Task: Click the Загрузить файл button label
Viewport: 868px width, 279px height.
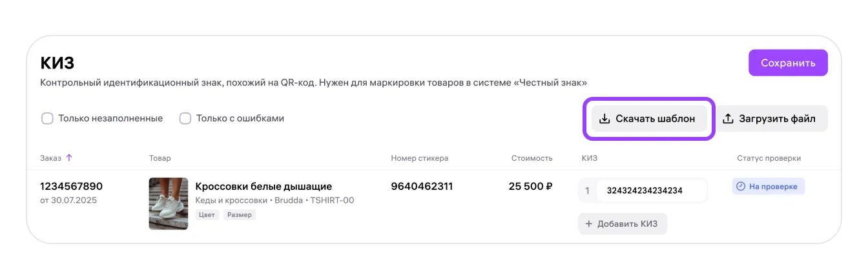Action: 778,119
